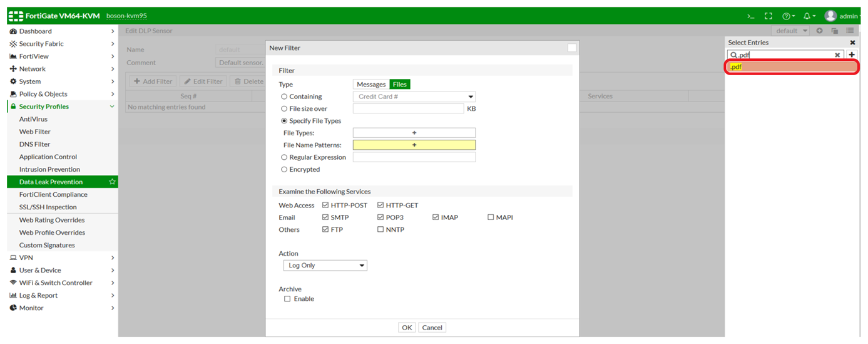Open the CLI console icon
This screenshot has height=344, width=868.
pos(750,16)
